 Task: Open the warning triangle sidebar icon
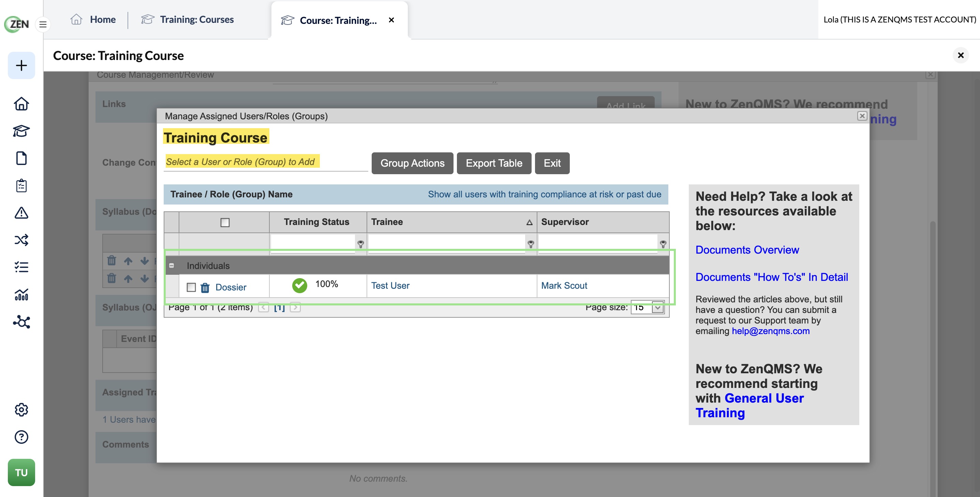pyautogui.click(x=21, y=213)
